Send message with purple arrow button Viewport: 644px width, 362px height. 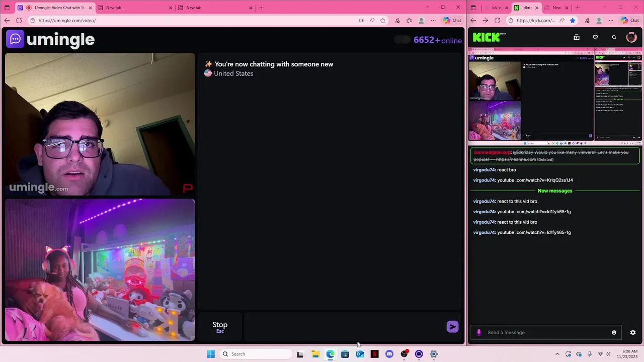pyautogui.click(x=452, y=327)
